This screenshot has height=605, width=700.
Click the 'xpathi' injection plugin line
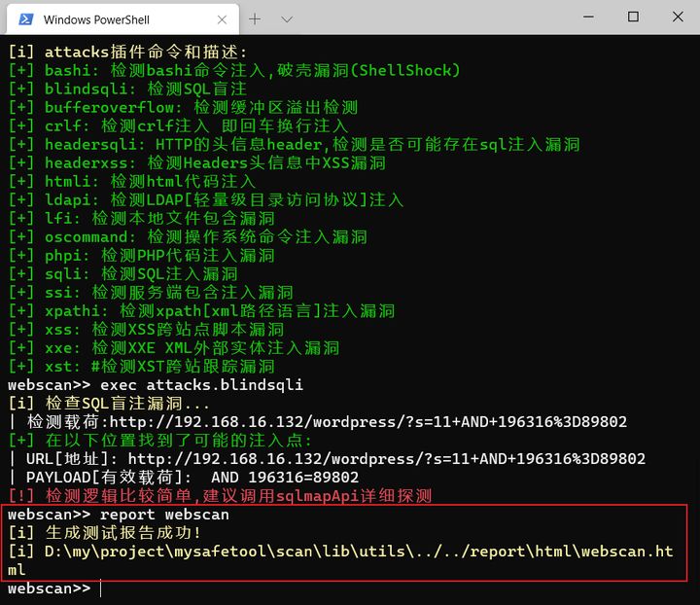tap(202, 311)
